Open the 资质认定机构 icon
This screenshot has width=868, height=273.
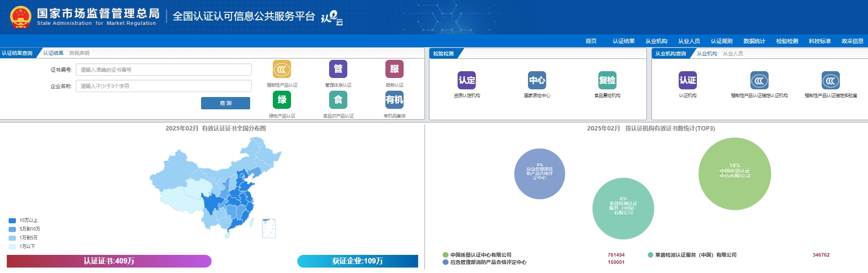(467, 81)
